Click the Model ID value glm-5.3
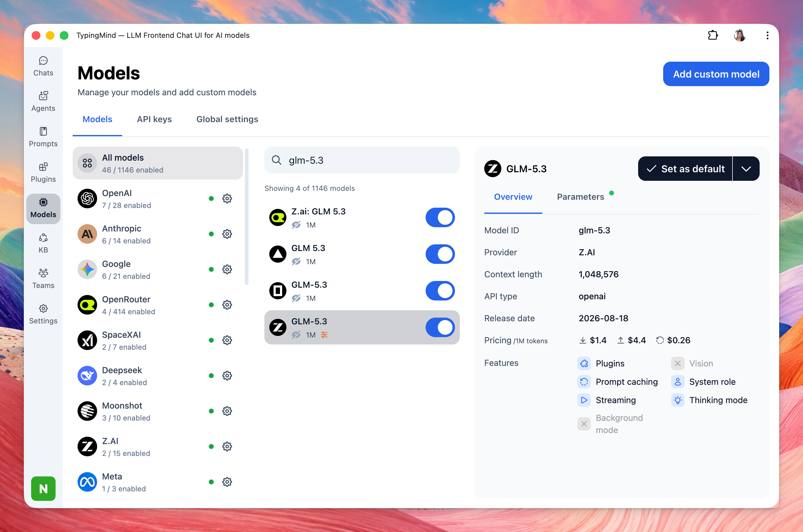Image resolution: width=803 pixels, height=532 pixels. coord(594,230)
